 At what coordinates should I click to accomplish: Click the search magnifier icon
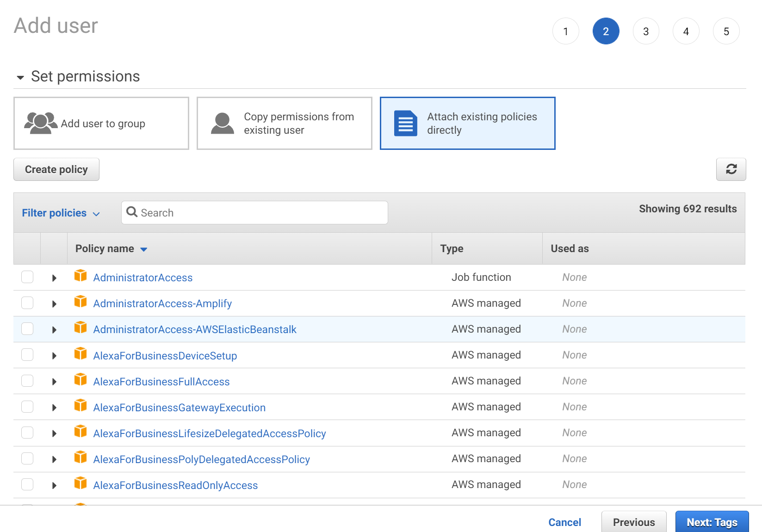[x=132, y=212]
